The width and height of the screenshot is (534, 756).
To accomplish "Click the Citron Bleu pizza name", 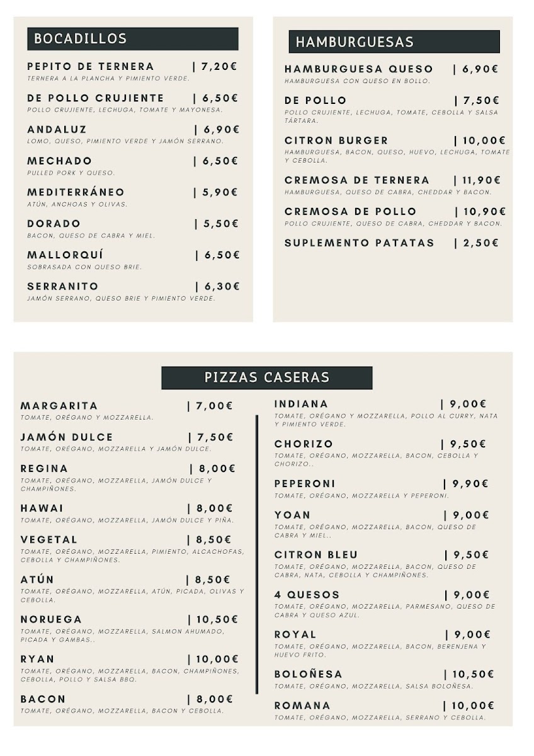I will pyautogui.click(x=316, y=555).
